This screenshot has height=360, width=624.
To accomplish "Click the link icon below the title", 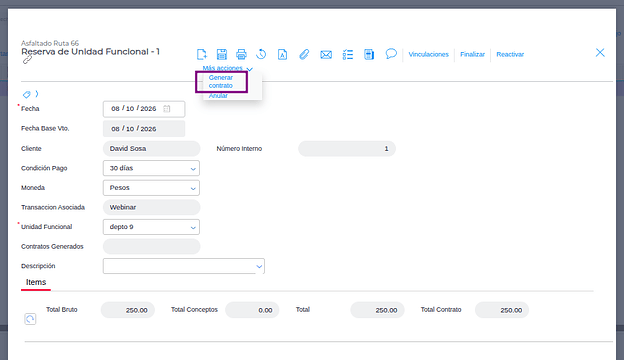I will tap(27, 60).
